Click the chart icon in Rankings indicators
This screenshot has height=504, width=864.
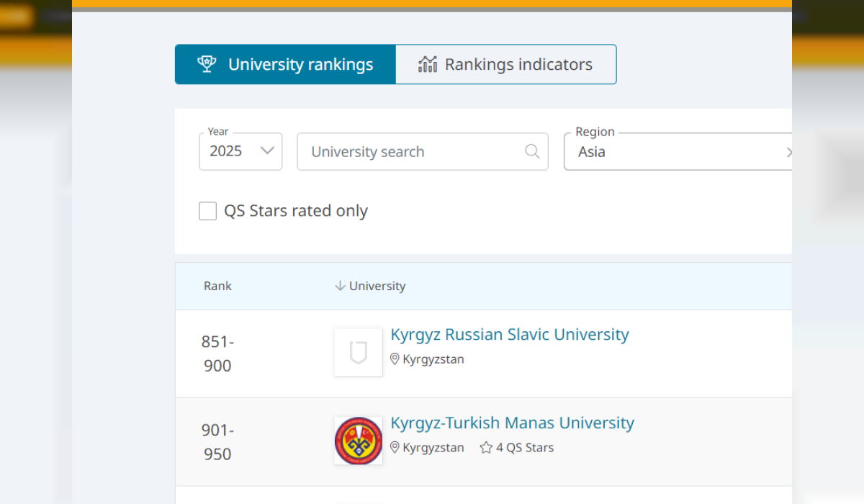pos(428,64)
